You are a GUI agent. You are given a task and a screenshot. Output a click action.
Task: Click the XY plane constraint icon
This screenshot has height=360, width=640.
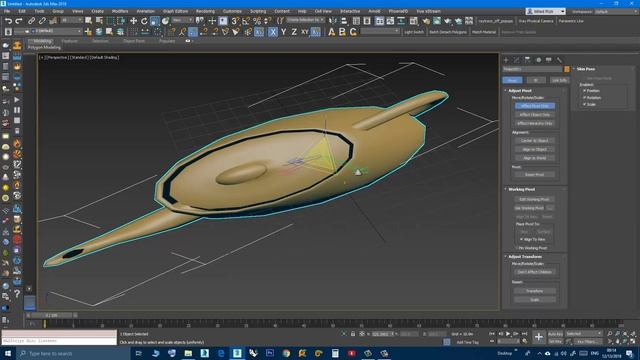click(304, 32)
